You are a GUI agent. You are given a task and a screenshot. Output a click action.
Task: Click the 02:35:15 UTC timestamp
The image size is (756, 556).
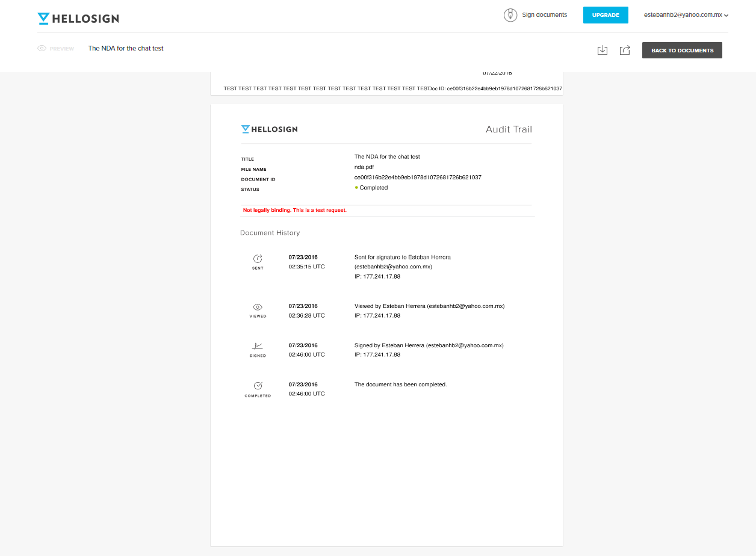tap(306, 267)
